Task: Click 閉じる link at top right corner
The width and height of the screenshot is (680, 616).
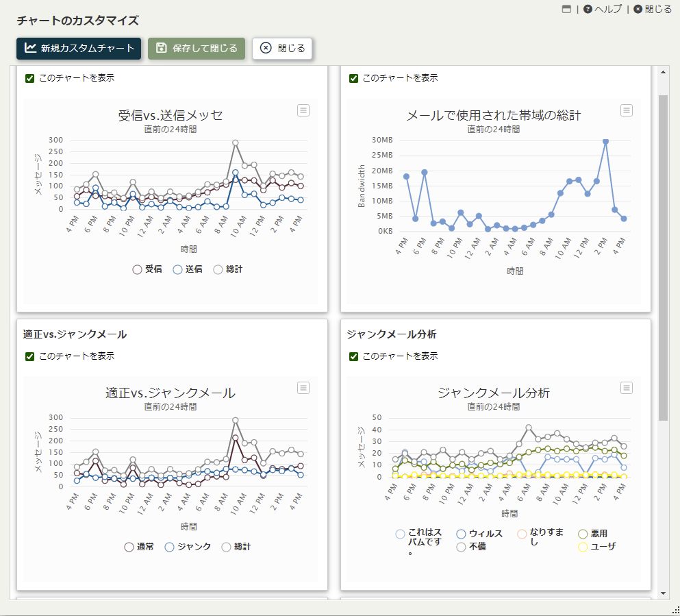Action: pos(653,9)
